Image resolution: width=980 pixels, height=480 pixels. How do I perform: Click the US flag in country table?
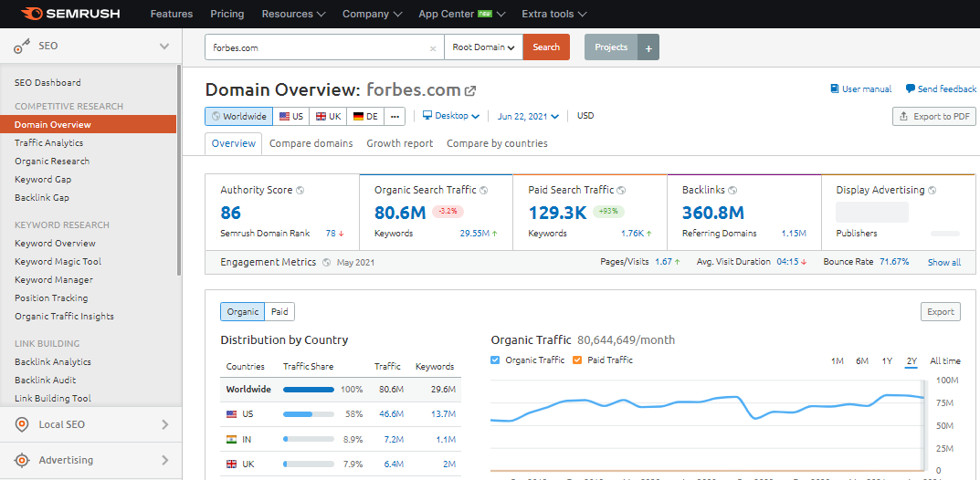(x=231, y=413)
